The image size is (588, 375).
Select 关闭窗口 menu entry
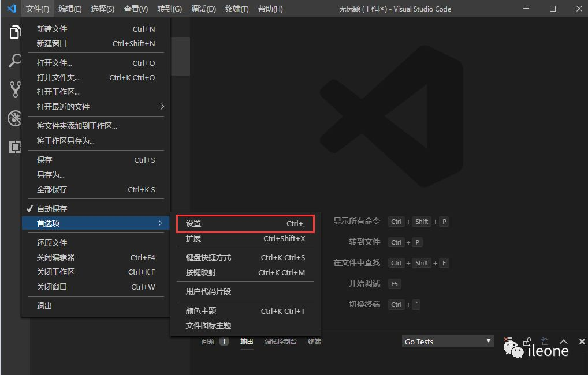click(96, 287)
